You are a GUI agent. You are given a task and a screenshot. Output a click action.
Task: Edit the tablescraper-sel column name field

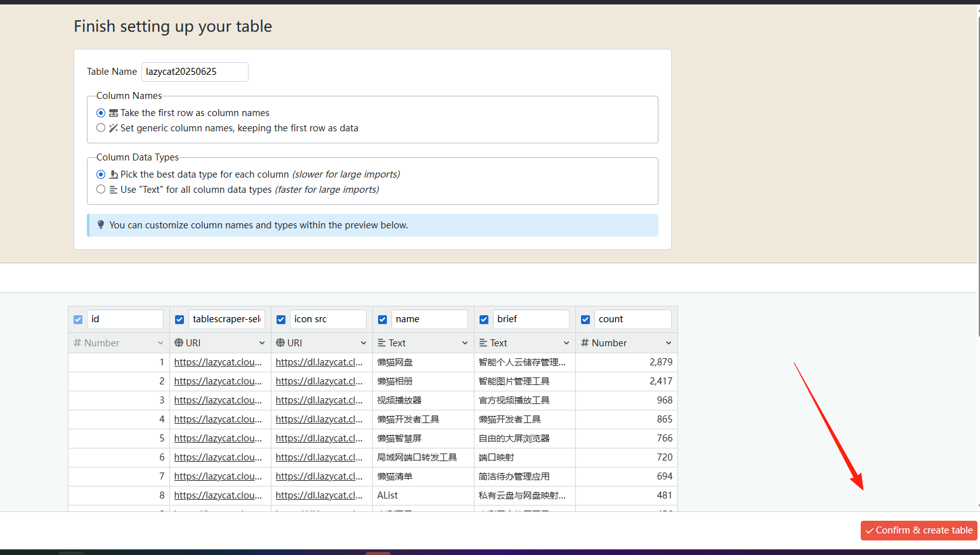tap(226, 319)
